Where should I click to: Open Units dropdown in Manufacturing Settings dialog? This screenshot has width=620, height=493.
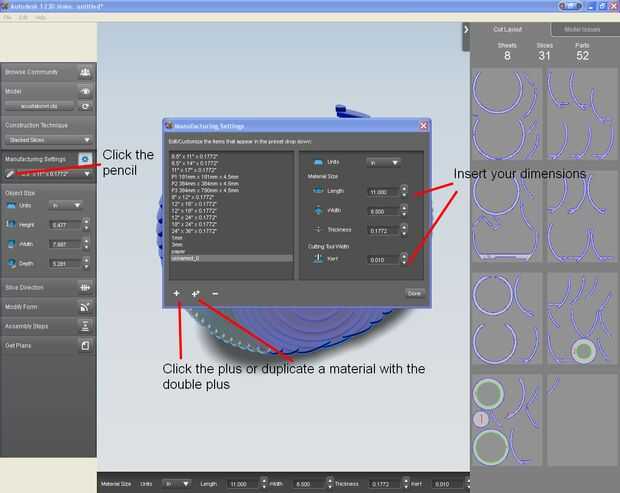[383, 162]
